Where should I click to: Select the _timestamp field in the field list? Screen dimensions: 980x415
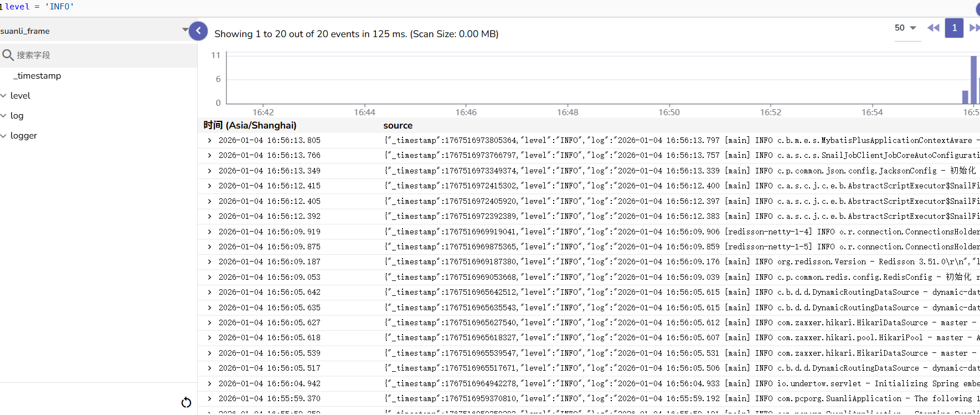[39, 76]
